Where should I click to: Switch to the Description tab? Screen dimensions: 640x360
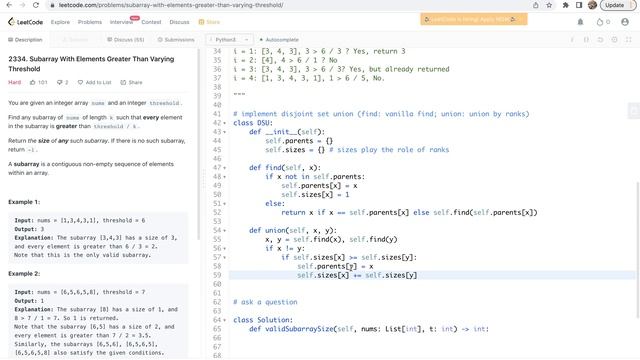pos(25,40)
